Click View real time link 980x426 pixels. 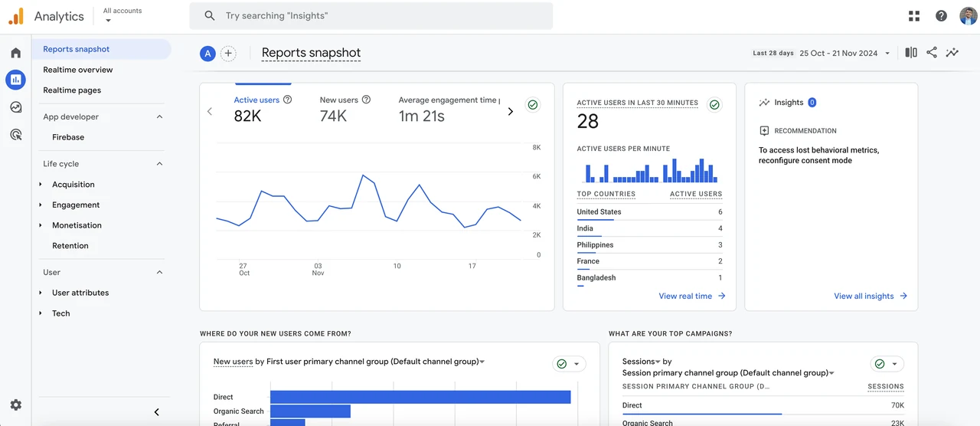tap(692, 296)
